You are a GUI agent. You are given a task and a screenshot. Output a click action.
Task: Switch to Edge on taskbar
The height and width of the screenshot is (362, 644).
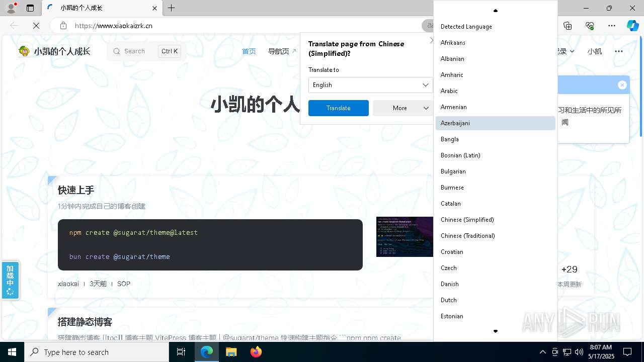(x=207, y=352)
